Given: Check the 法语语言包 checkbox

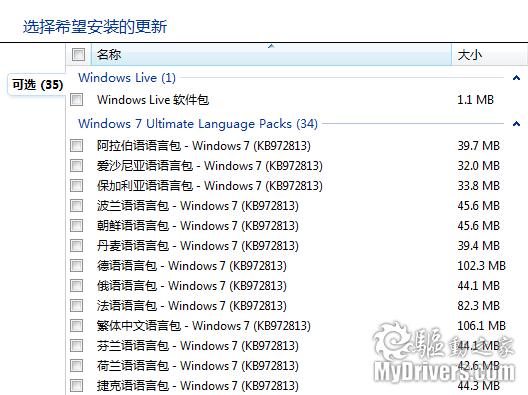Looking at the screenshot, I should point(76,305).
